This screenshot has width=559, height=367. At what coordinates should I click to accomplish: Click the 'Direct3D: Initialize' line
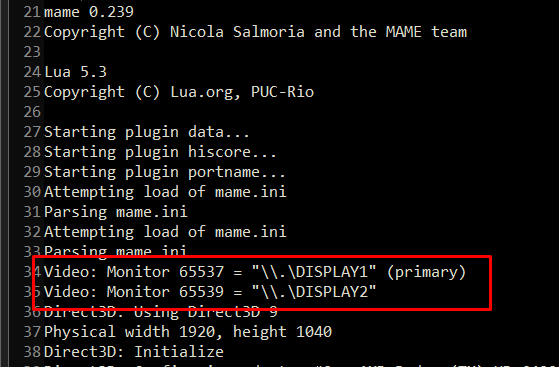(x=134, y=352)
